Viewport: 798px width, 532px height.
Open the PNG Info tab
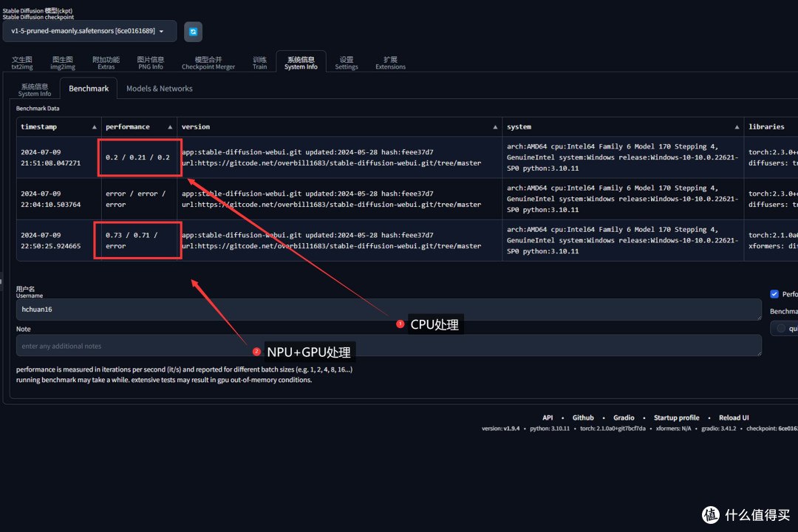[x=151, y=63]
